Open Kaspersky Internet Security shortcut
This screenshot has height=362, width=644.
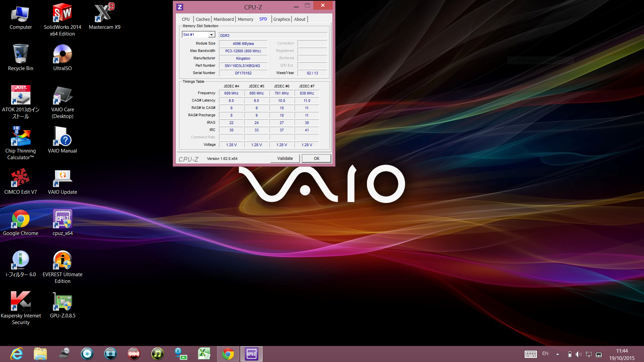20,308
